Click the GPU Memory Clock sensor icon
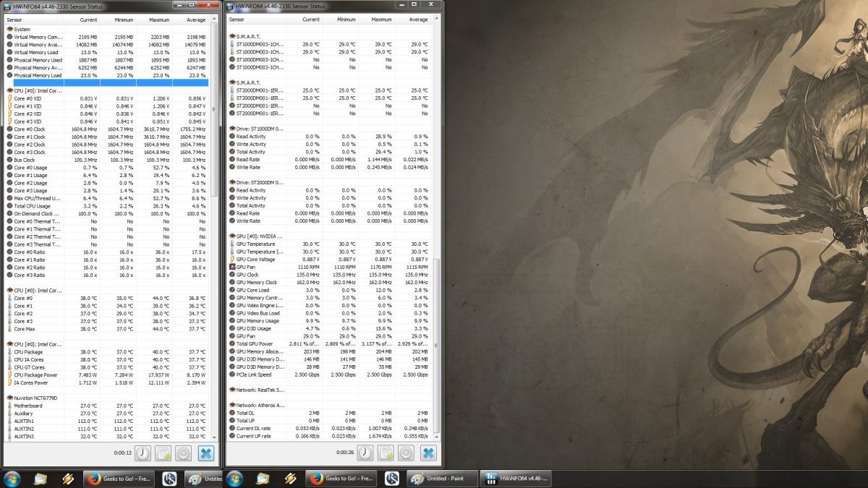This screenshot has height=488, width=868. [232, 283]
